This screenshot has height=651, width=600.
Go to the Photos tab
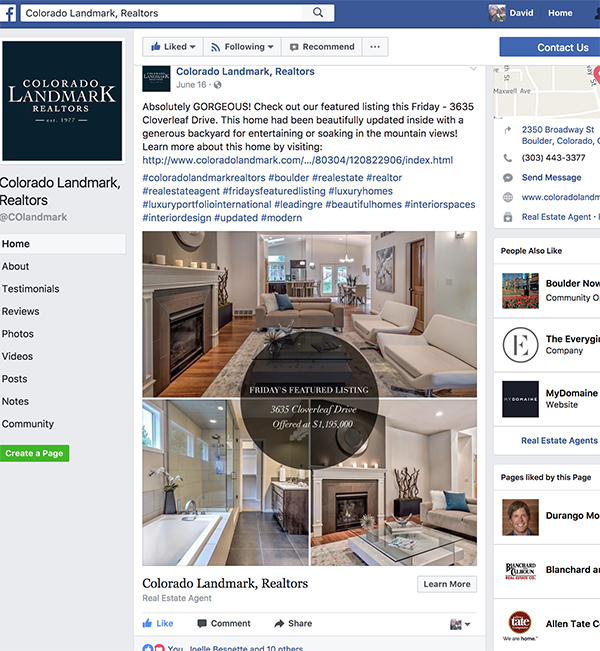click(x=18, y=334)
